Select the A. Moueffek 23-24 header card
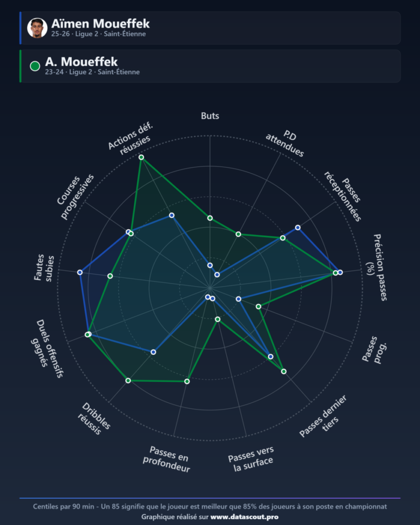 pos(210,66)
